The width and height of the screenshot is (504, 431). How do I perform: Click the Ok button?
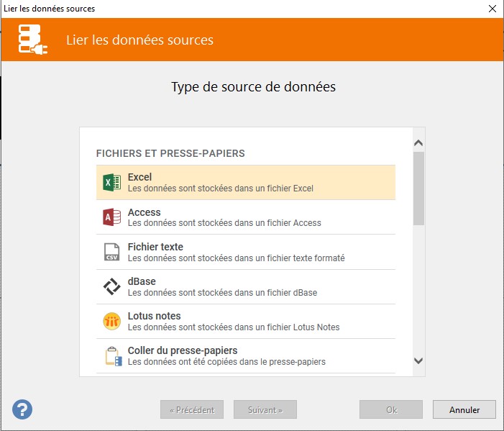point(391,410)
